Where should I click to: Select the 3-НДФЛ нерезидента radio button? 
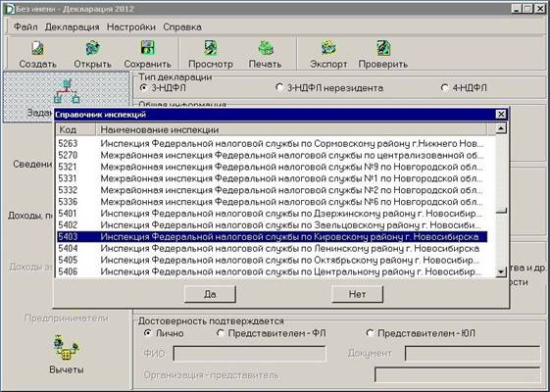click(x=279, y=87)
